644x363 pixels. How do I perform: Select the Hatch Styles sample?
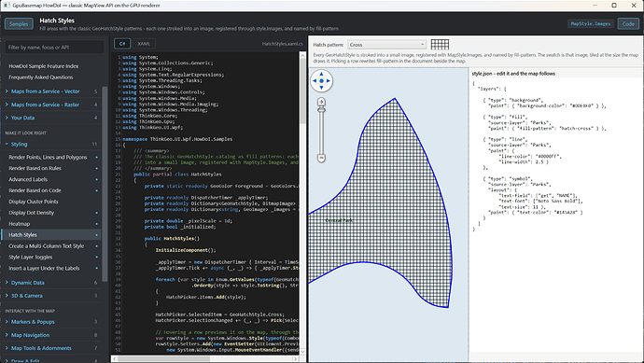point(51,235)
